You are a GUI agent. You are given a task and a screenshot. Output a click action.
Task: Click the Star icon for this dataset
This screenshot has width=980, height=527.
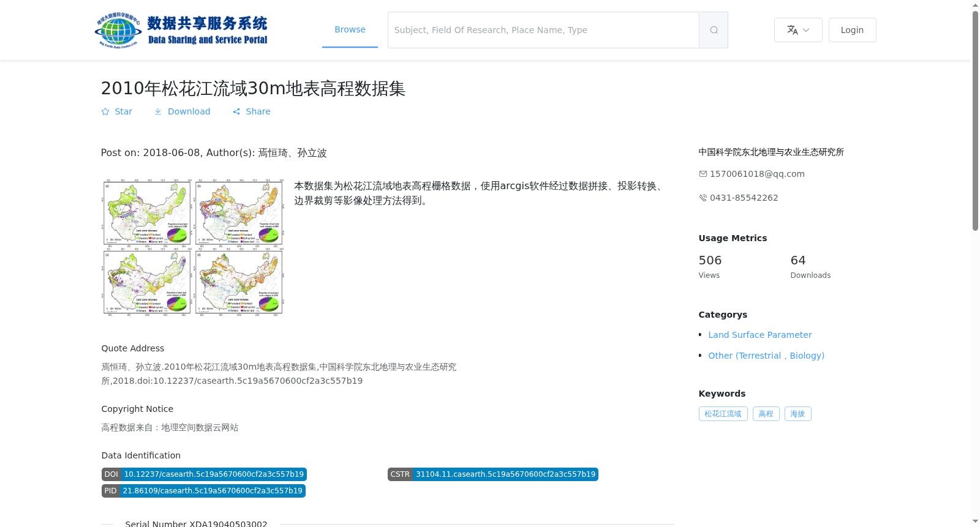click(x=105, y=111)
